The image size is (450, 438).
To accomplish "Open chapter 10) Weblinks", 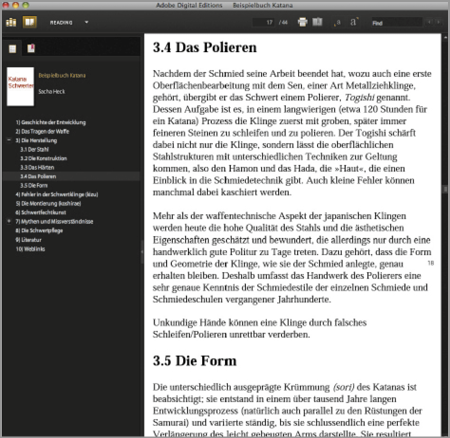I will pyautogui.click(x=30, y=249).
